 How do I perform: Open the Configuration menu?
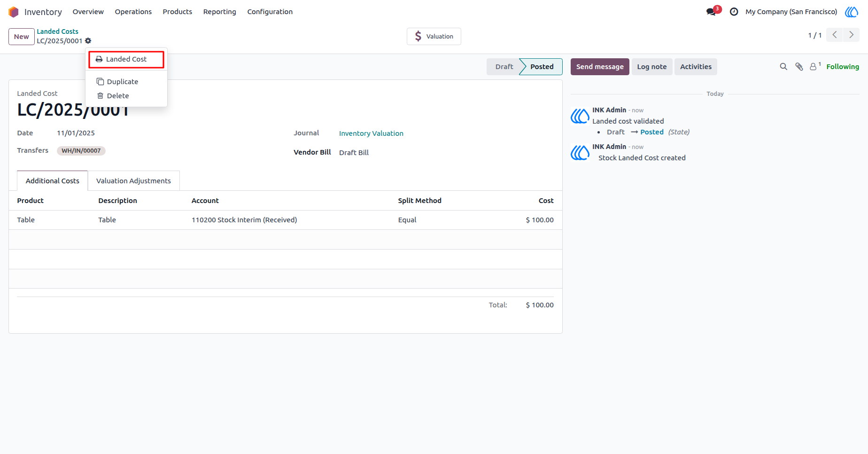[270, 12]
